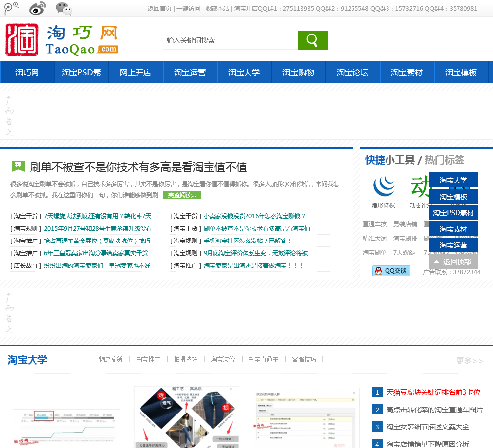The width and height of the screenshot is (493, 448).
Task: Open the jeans product detail thumbnail
Action: (x=186, y=417)
